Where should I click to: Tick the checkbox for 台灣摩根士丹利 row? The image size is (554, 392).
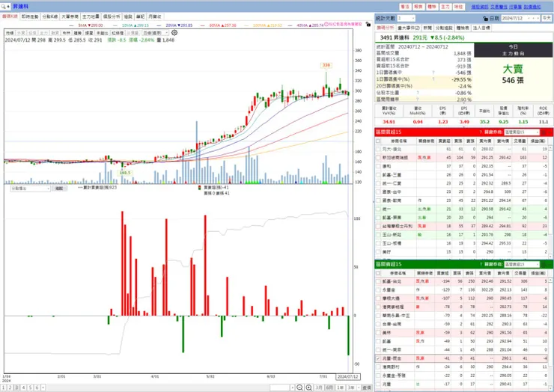[x=378, y=226]
